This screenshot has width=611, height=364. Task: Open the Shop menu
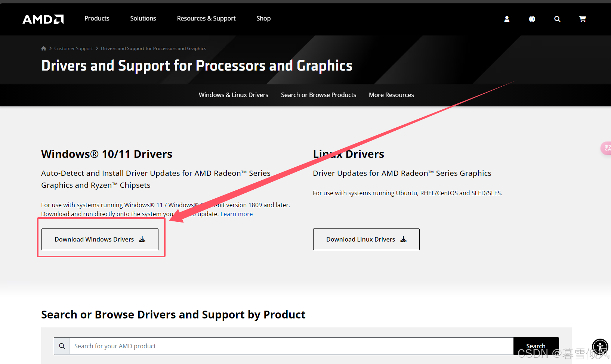263,18
